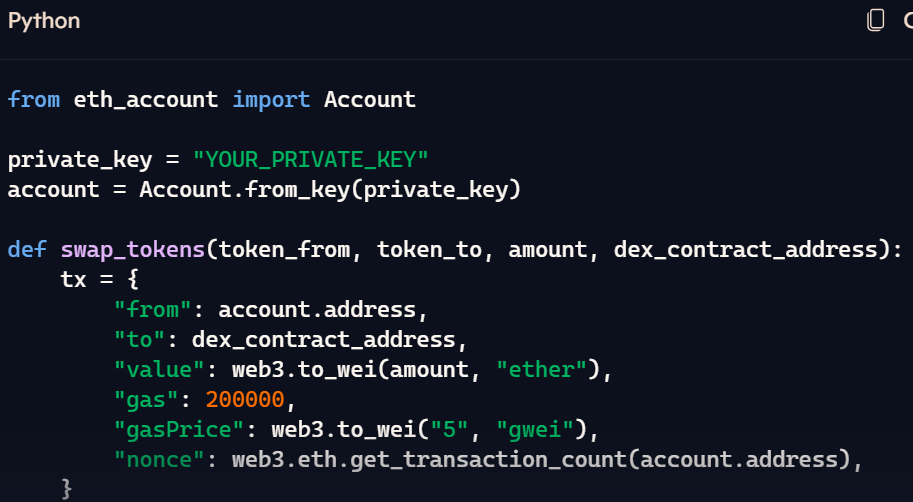Viewport: 913px width, 502px height.
Task: Click the "ether" string literal
Action: pyautogui.click(x=542, y=370)
